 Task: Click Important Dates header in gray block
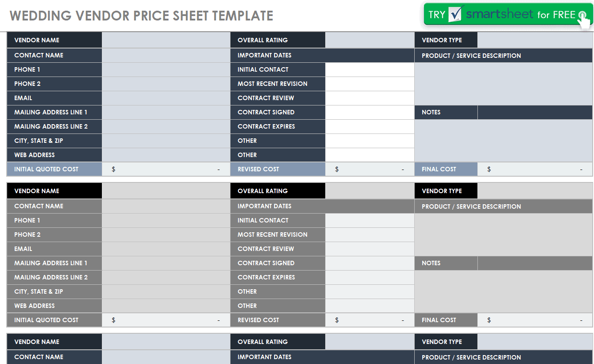pos(322,206)
